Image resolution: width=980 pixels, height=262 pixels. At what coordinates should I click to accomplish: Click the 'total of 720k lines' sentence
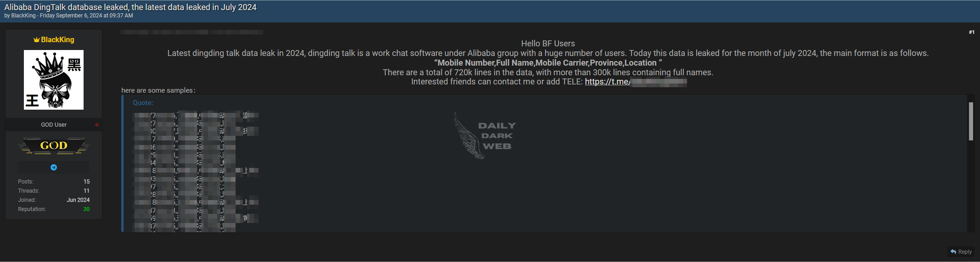[548, 72]
